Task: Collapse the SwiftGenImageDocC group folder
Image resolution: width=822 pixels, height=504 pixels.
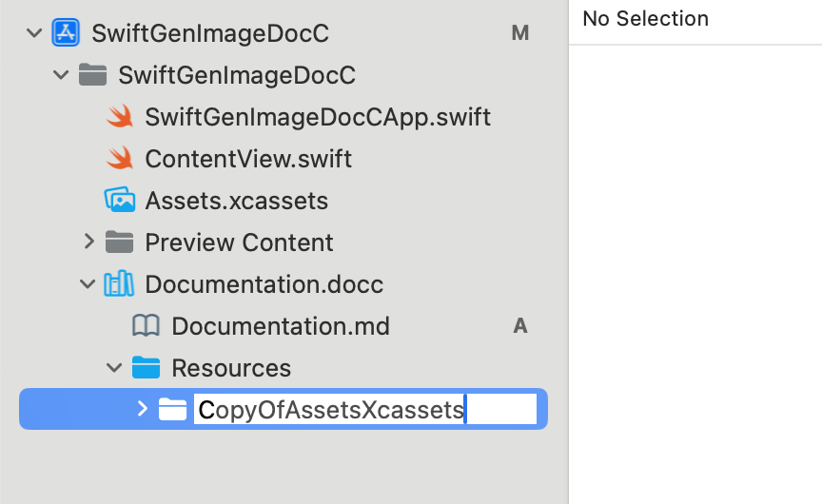Action: [x=61, y=75]
